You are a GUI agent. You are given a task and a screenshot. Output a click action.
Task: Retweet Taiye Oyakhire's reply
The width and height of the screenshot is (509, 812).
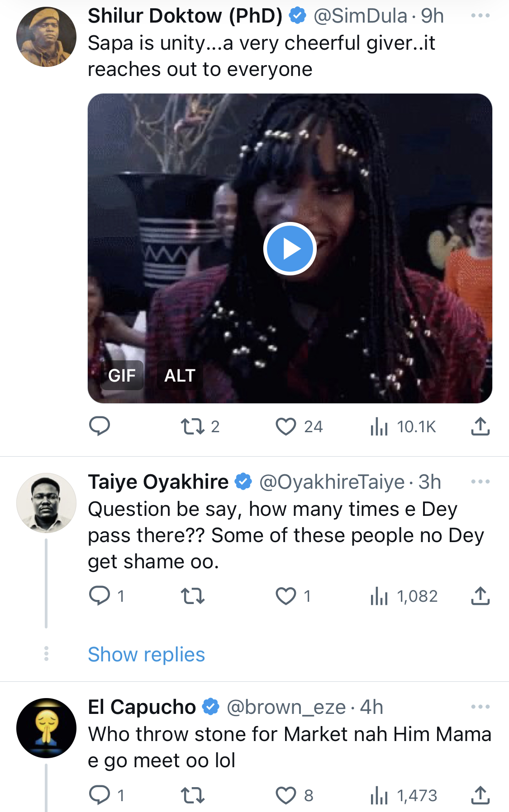point(193,596)
